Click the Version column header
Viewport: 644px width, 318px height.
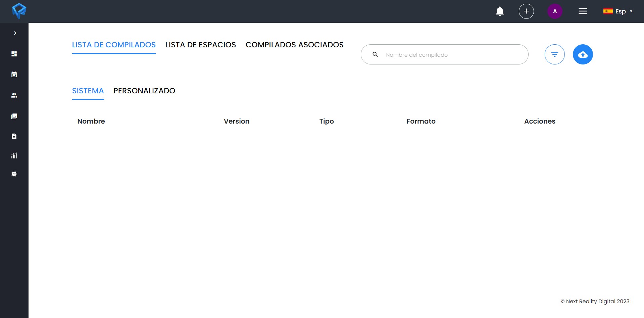237,121
